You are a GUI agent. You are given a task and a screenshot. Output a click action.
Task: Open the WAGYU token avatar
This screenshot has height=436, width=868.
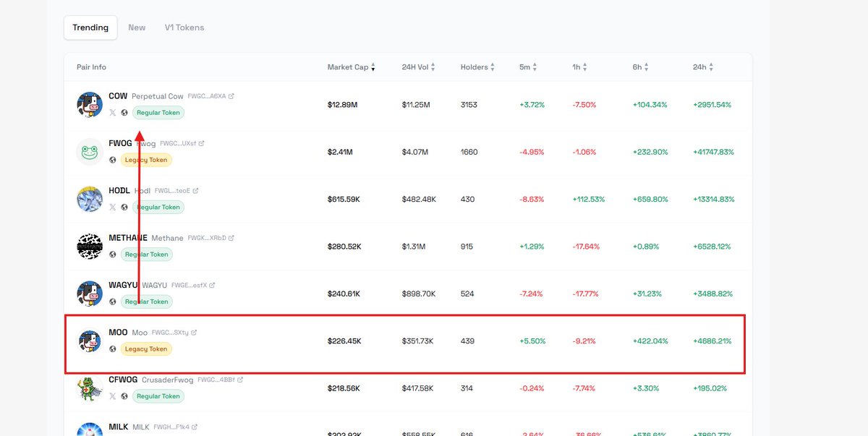90,293
